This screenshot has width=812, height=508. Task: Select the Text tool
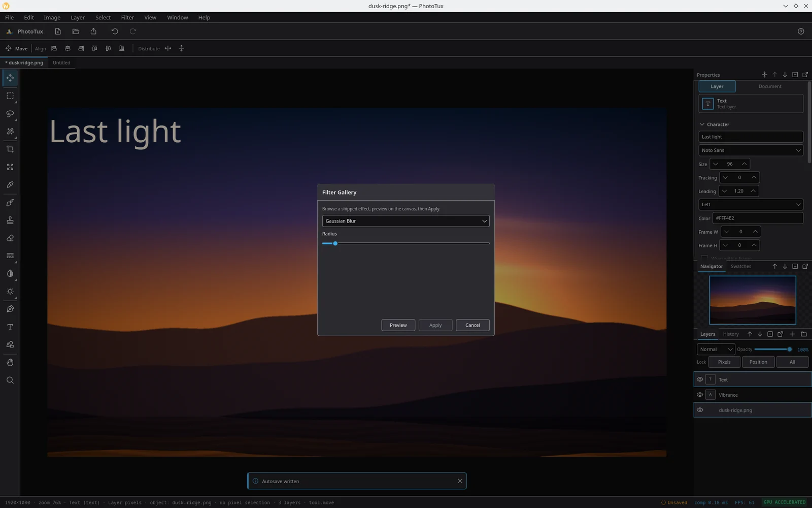(x=10, y=327)
